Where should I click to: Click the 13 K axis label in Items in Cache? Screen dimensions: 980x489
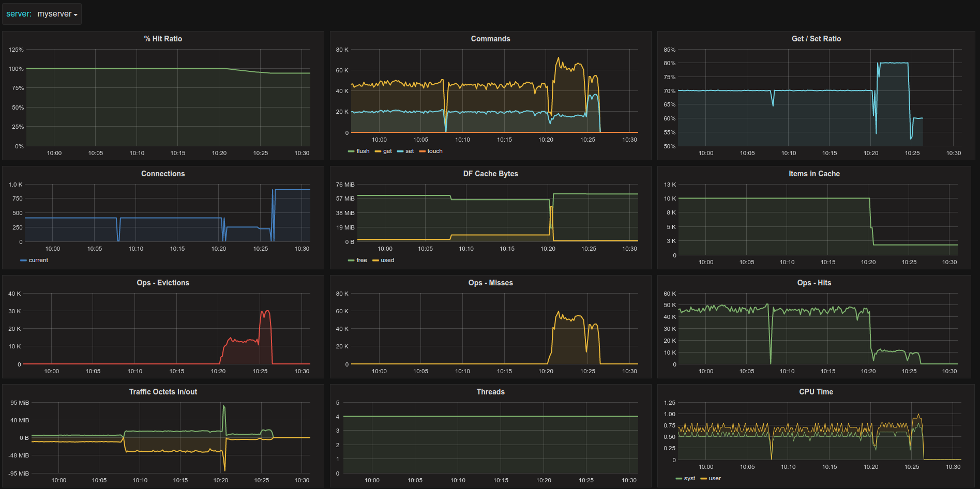coord(670,185)
